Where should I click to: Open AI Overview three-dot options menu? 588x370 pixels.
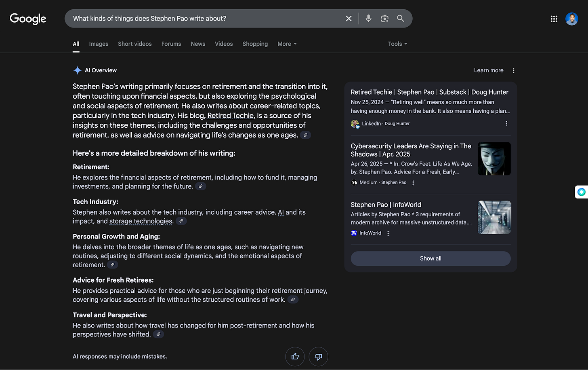[513, 70]
